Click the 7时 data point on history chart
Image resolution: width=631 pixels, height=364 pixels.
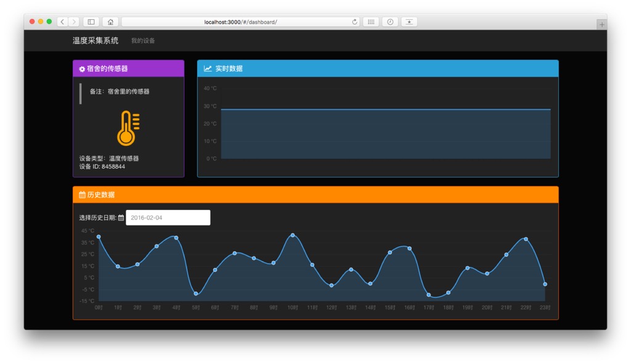click(x=235, y=253)
